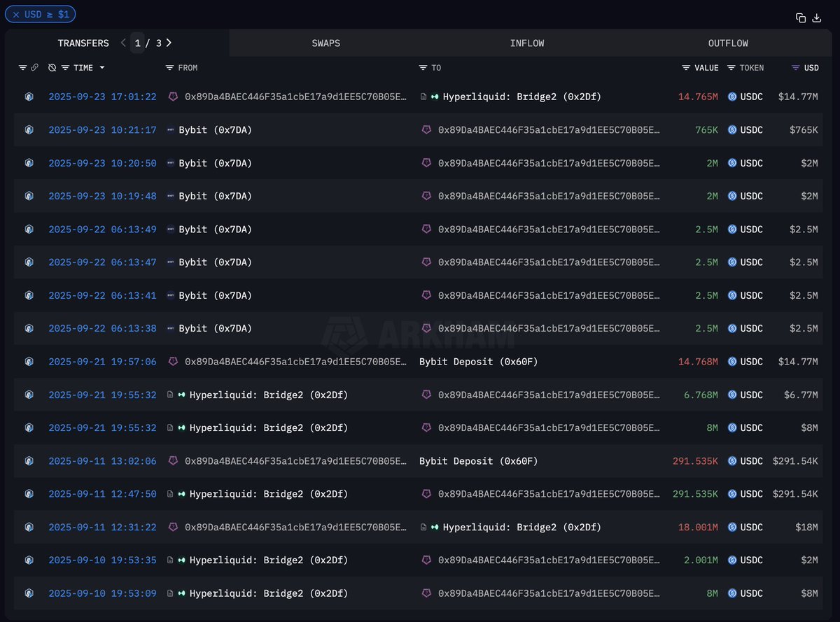The height and width of the screenshot is (622, 840).
Task: Open transaction dated 2025-09-10 19:53:09
Action: (102, 593)
